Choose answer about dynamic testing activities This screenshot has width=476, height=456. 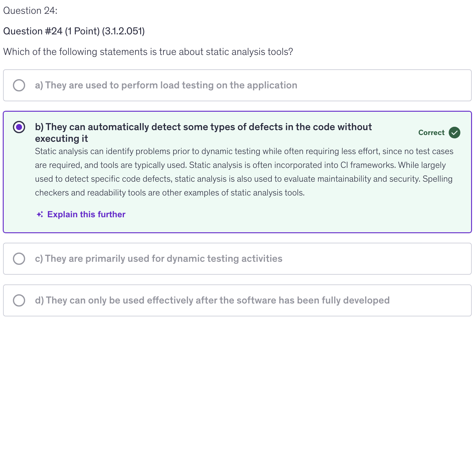pos(159,259)
